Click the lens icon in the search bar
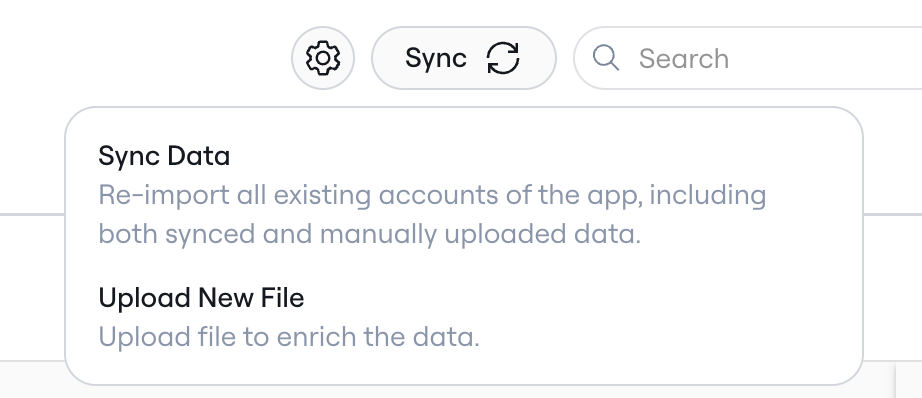This screenshot has height=398, width=922. click(605, 58)
